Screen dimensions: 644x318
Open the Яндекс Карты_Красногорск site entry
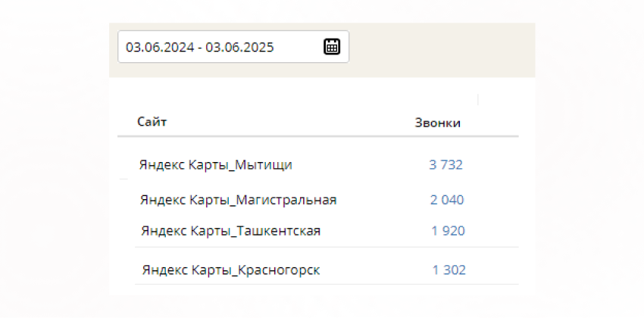coord(231,270)
